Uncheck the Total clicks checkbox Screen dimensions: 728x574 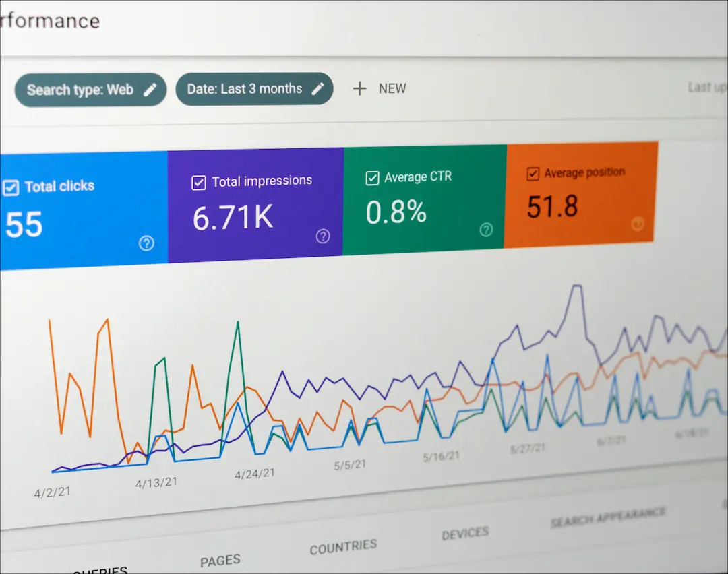point(11,187)
